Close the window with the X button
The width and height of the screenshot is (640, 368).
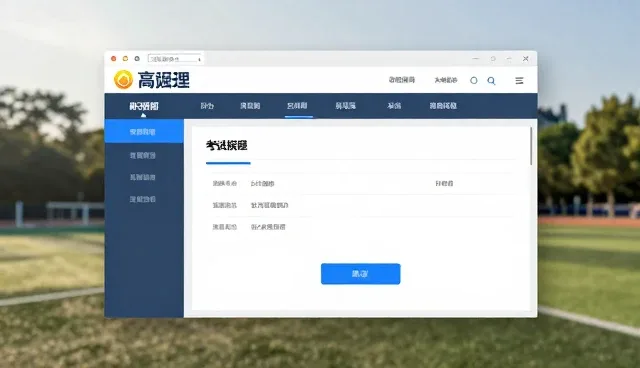526,59
